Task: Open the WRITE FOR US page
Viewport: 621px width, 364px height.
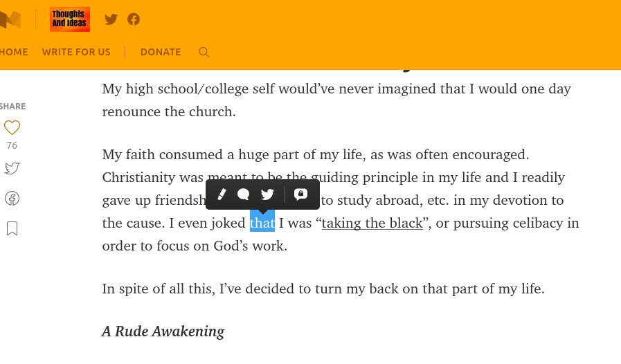Action: click(x=76, y=52)
